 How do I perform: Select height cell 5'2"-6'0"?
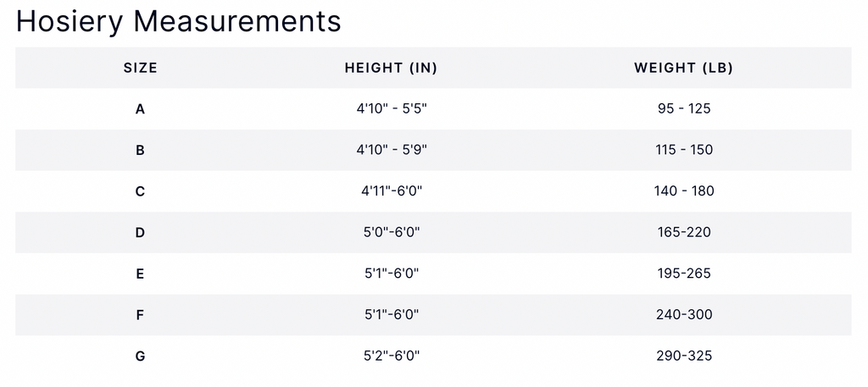(392, 356)
